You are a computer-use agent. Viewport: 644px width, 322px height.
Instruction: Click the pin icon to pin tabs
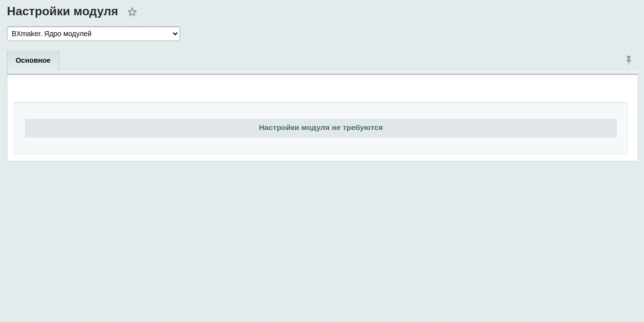pyautogui.click(x=629, y=60)
